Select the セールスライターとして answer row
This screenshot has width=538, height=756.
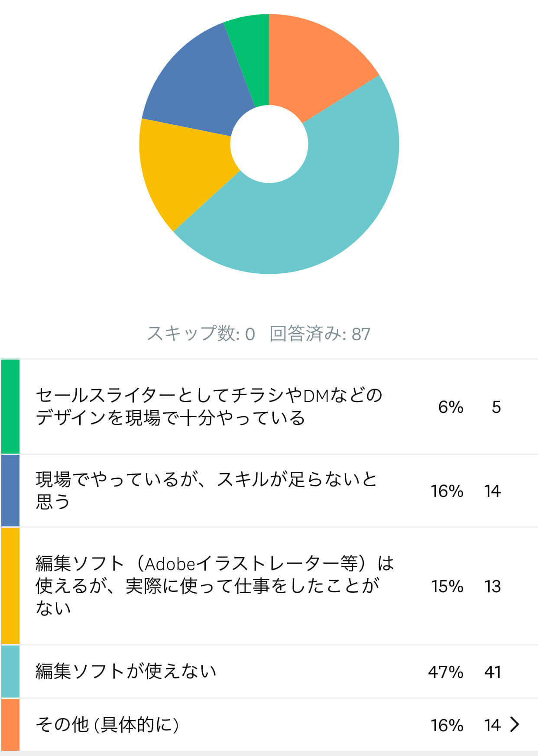269,406
